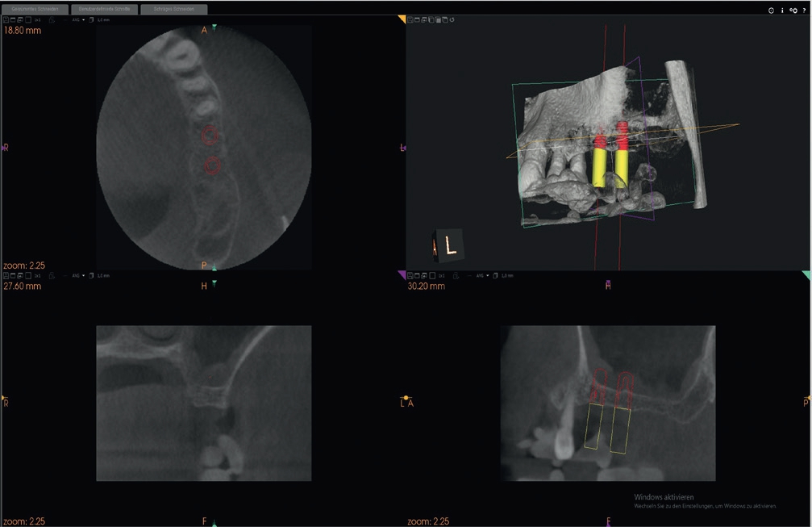The height and width of the screenshot is (527, 812).
Task: Reset 3D view with circular arrow icon
Action: click(452, 19)
